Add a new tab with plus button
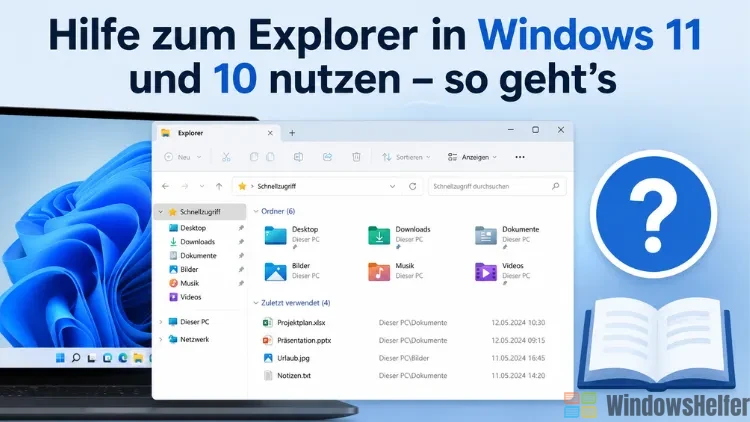The image size is (750, 422). point(292,133)
